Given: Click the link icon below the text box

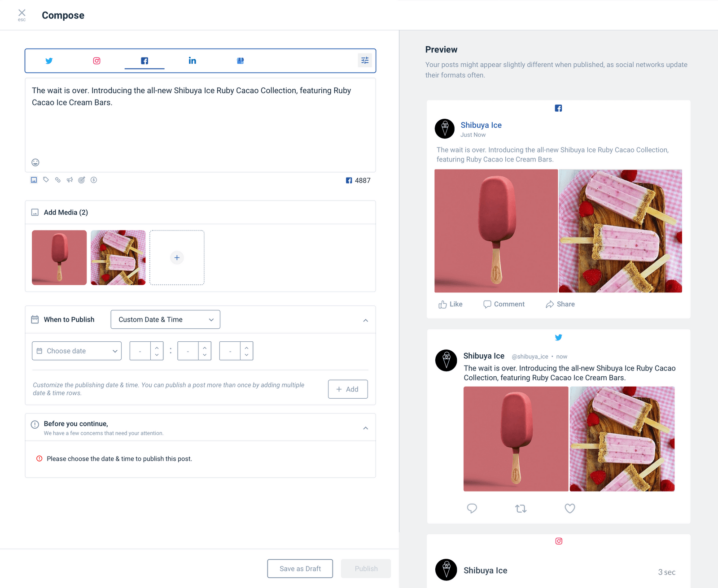Looking at the screenshot, I should (58, 180).
